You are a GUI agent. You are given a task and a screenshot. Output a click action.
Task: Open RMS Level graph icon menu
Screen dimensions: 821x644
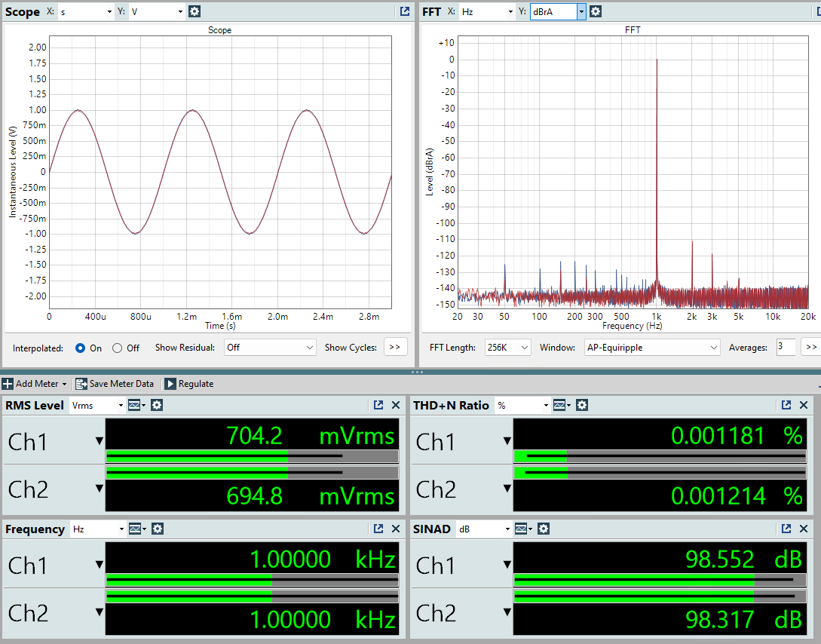(x=136, y=405)
